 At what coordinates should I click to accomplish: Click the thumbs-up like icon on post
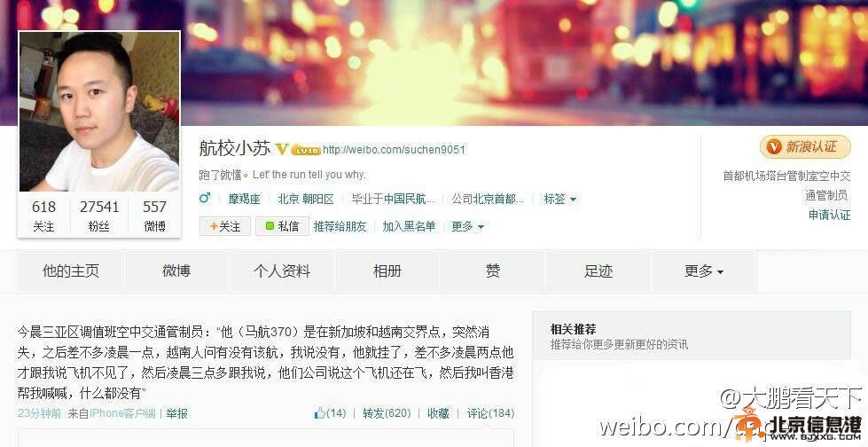click(x=320, y=413)
